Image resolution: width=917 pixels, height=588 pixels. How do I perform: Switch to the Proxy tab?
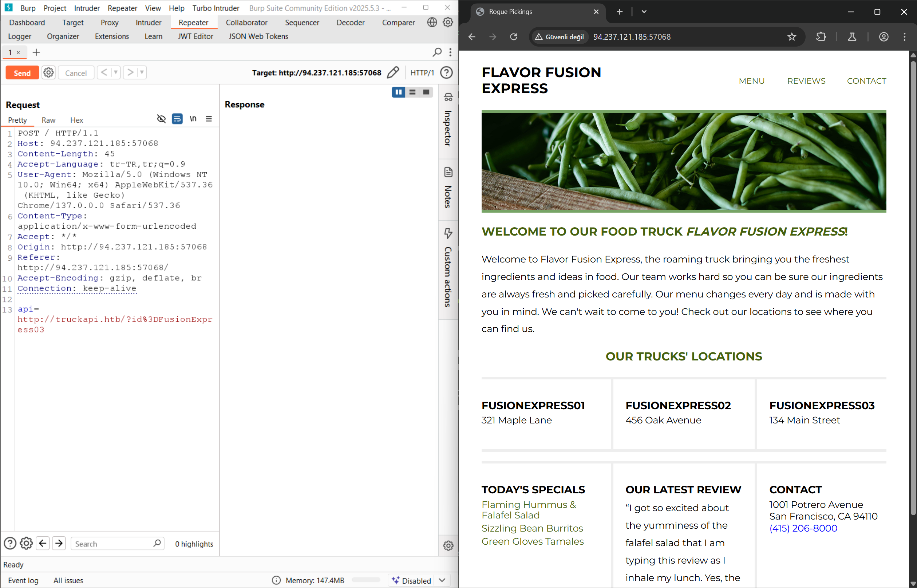point(110,23)
